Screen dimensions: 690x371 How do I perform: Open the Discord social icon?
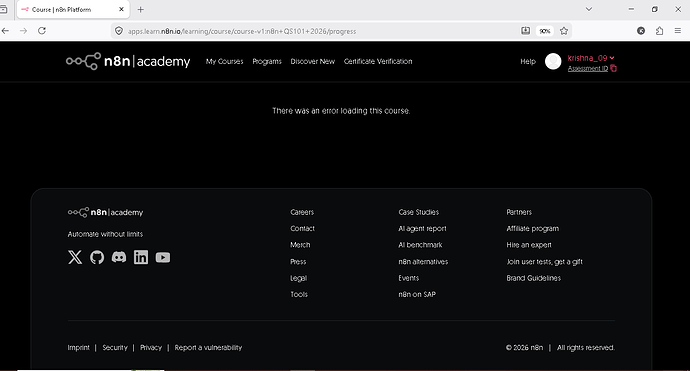coord(119,257)
